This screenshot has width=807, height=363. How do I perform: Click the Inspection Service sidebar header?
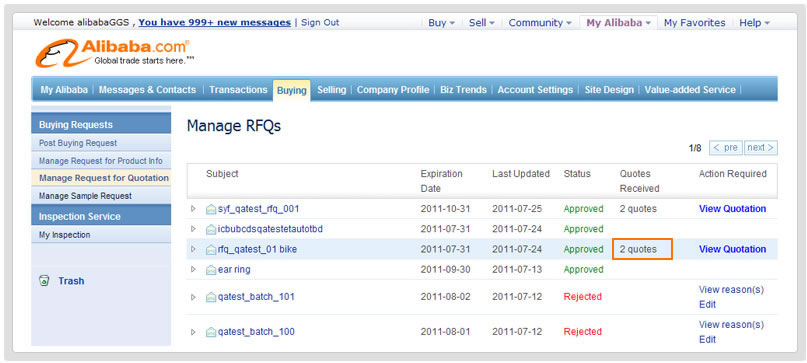click(101, 216)
